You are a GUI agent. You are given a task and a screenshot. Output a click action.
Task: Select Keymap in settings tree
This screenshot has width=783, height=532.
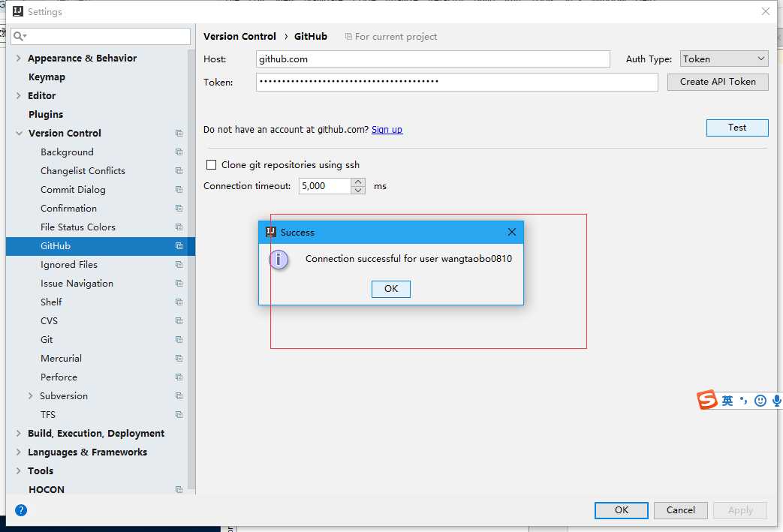point(47,77)
